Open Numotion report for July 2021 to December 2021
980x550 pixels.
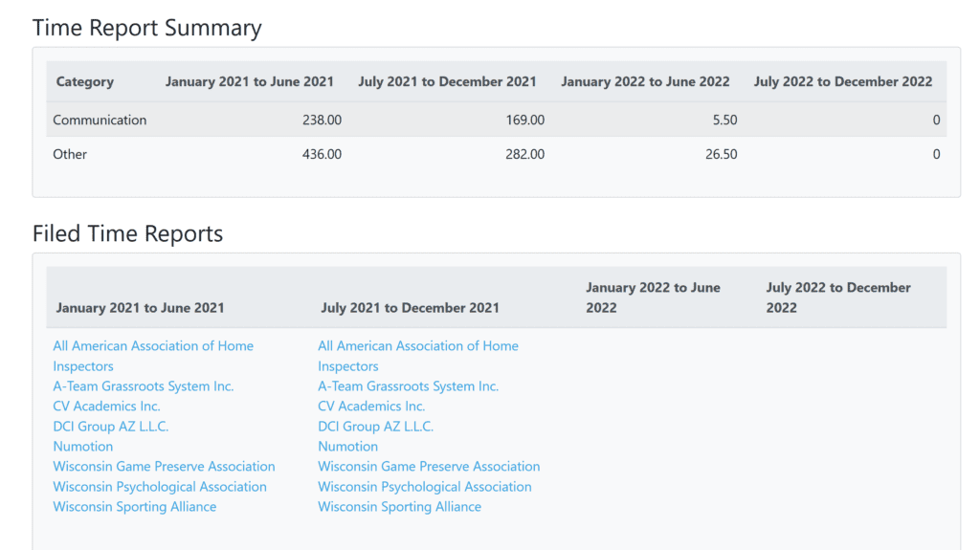coord(348,447)
